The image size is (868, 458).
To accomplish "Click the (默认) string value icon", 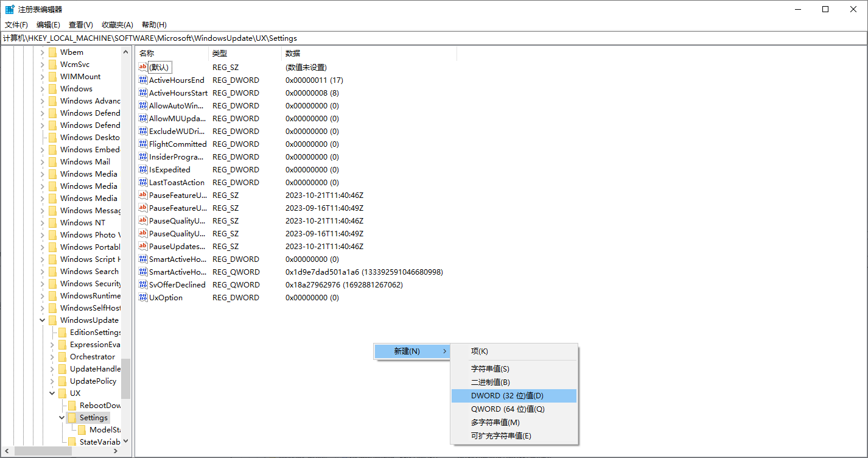I will (x=143, y=67).
